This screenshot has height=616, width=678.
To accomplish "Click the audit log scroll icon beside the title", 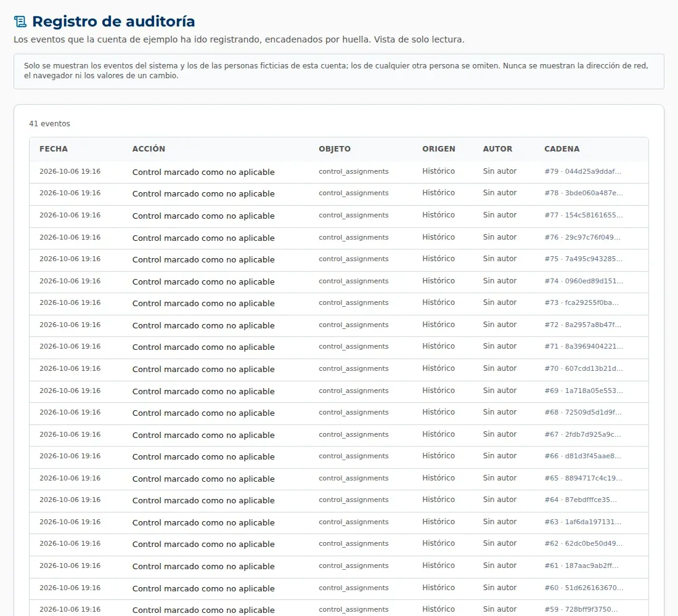I will pos(20,22).
